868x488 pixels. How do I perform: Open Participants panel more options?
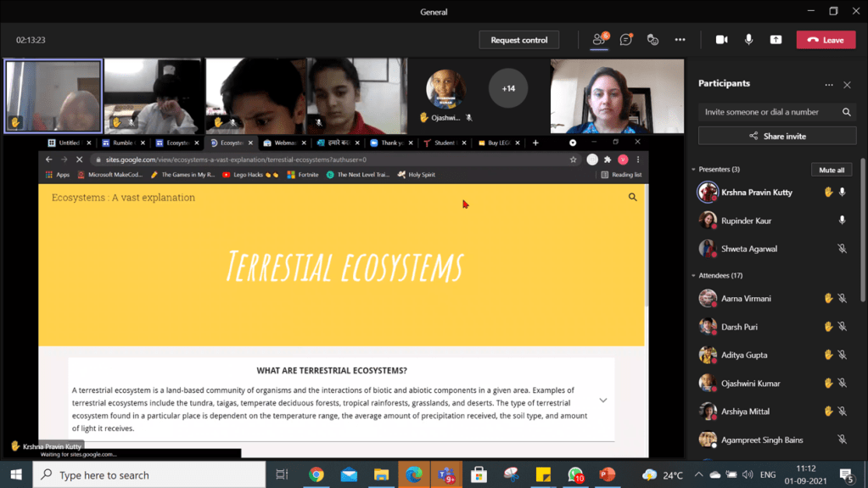coord(829,84)
